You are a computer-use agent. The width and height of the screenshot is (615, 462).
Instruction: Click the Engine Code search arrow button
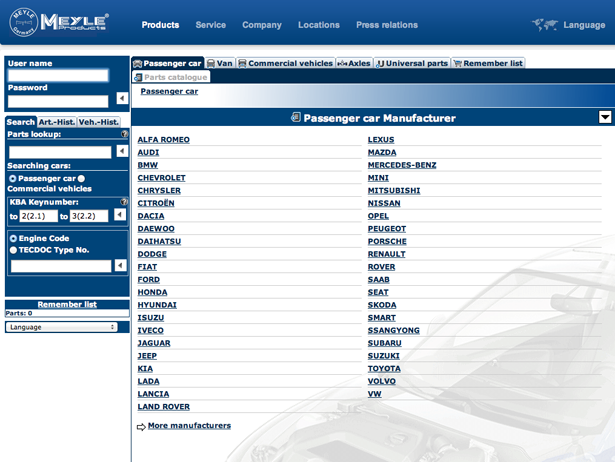121,265
